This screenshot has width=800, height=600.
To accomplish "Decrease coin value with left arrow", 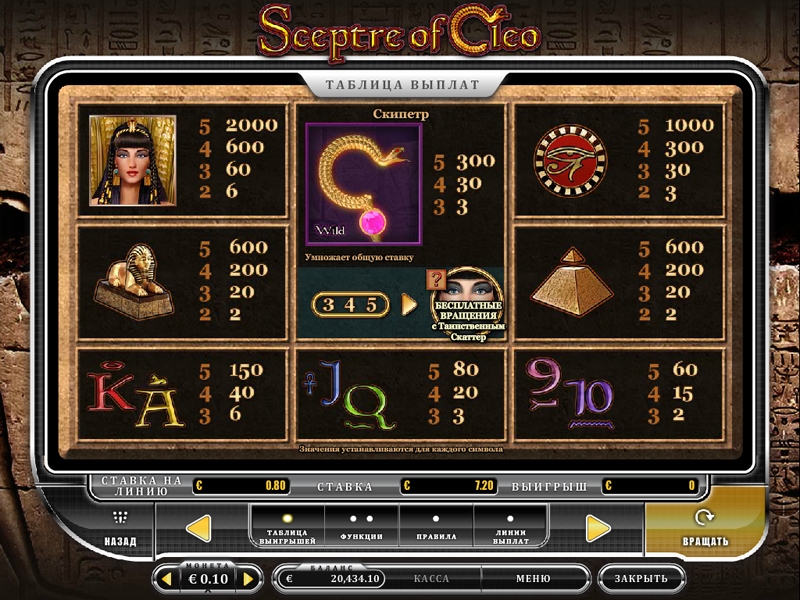I will (x=167, y=579).
